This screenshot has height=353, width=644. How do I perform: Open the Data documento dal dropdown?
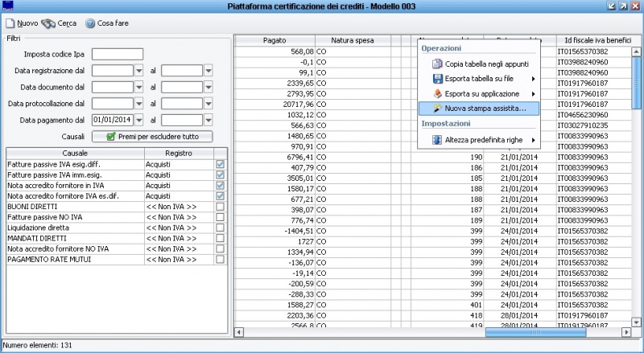[138, 87]
